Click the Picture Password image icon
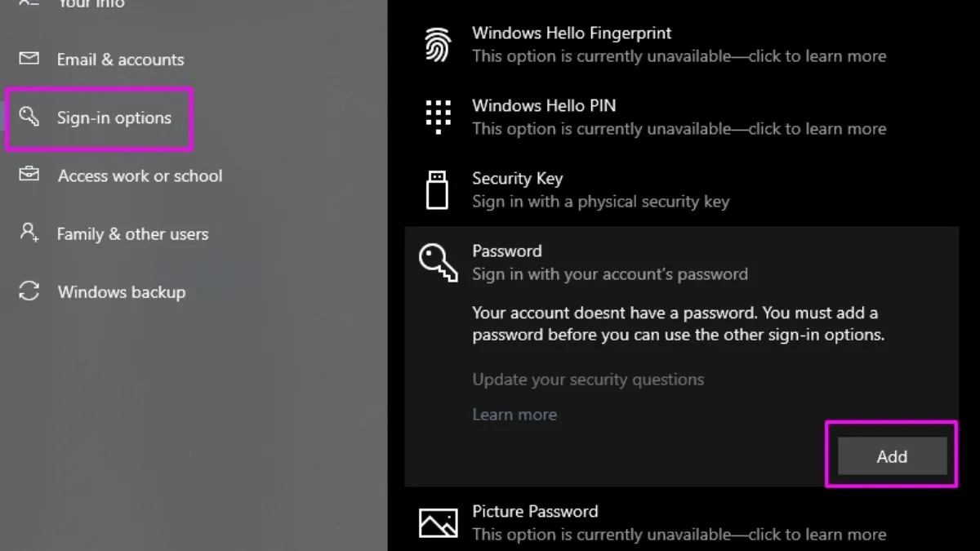Image resolution: width=980 pixels, height=551 pixels. point(439,522)
